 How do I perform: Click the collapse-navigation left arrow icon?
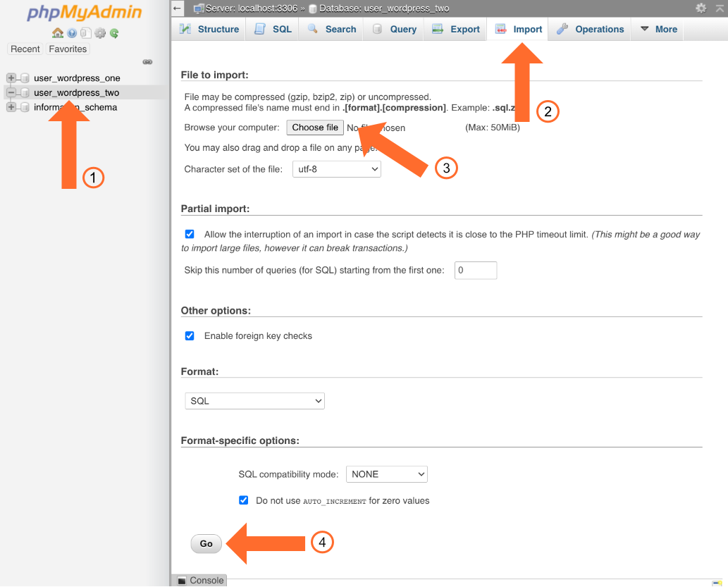point(178,8)
